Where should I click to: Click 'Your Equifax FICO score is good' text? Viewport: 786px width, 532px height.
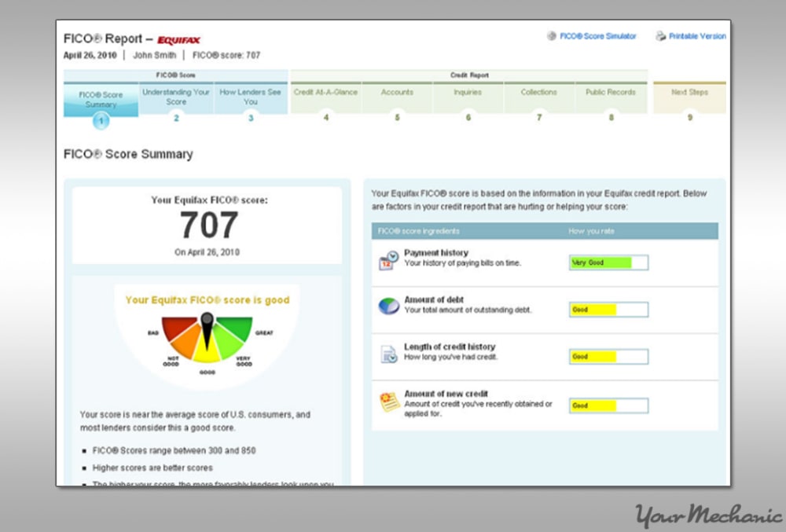pos(208,300)
